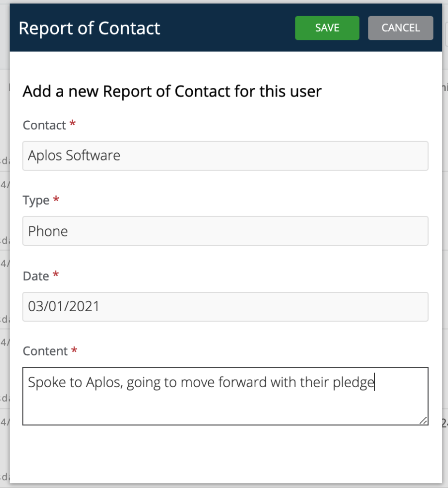448x488 pixels.
Task: Click the word pledge in Content text
Action: [353, 383]
